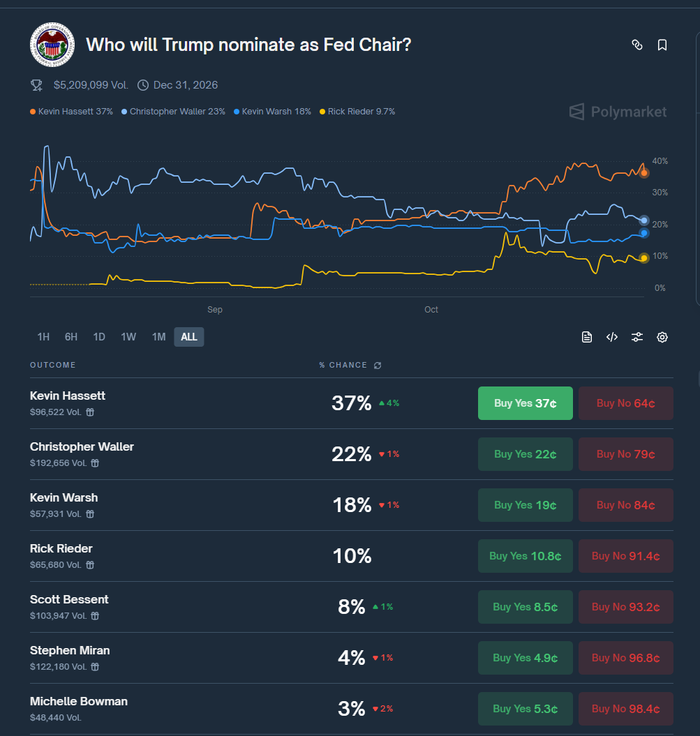Buy Yes on Scott Bessent at 8.5¢
Image resolution: width=700 pixels, height=736 pixels.
tap(525, 607)
